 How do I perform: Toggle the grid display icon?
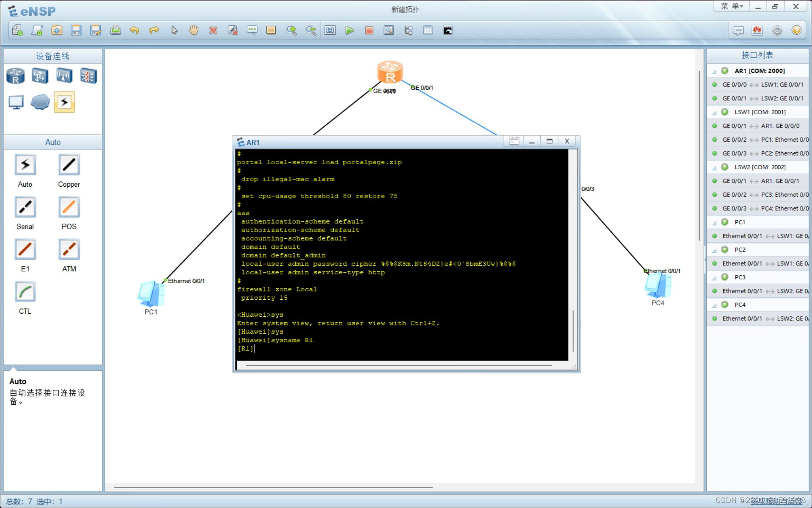[428, 30]
